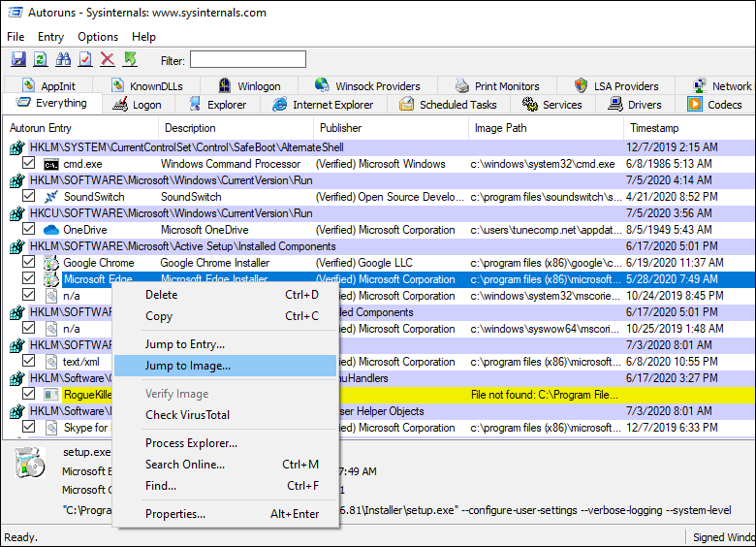
Task: Click the green Jump to Entry toolbar icon
Action: point(130,60)
